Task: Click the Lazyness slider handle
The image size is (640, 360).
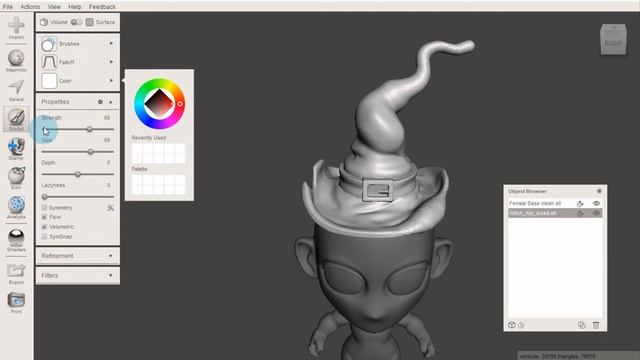Action: 45,197
